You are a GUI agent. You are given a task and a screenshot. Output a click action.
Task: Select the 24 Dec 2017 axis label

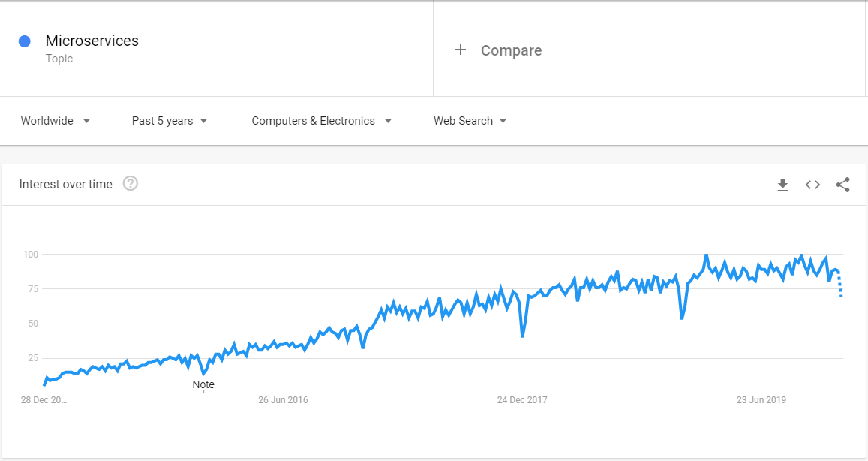522,400
